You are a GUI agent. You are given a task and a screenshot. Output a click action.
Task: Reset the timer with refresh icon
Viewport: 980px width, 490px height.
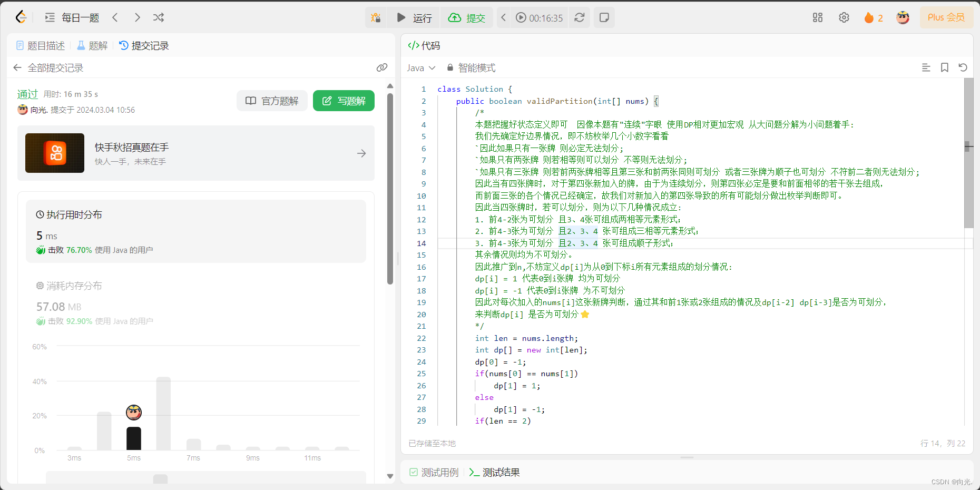[x=580, y=17]
